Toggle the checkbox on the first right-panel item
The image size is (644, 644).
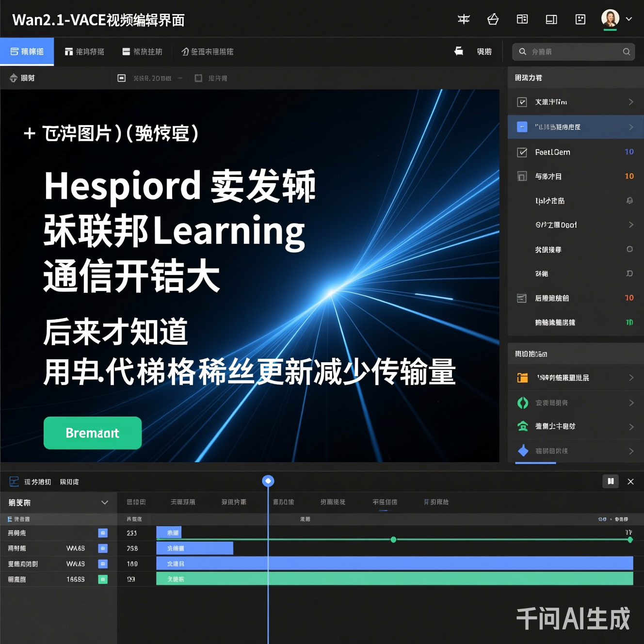pyautogui.click(x=522, y=102)
